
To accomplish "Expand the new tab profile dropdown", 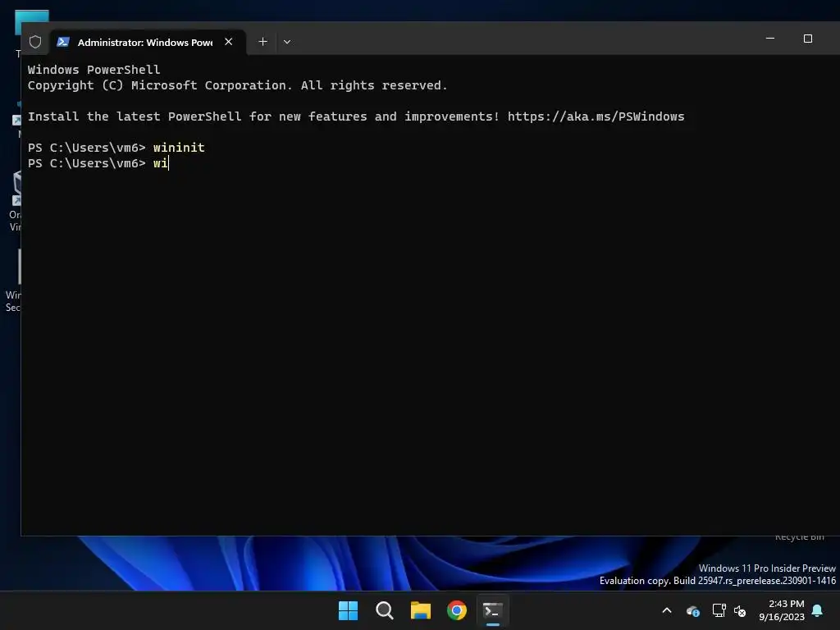I will pos(287,42).
